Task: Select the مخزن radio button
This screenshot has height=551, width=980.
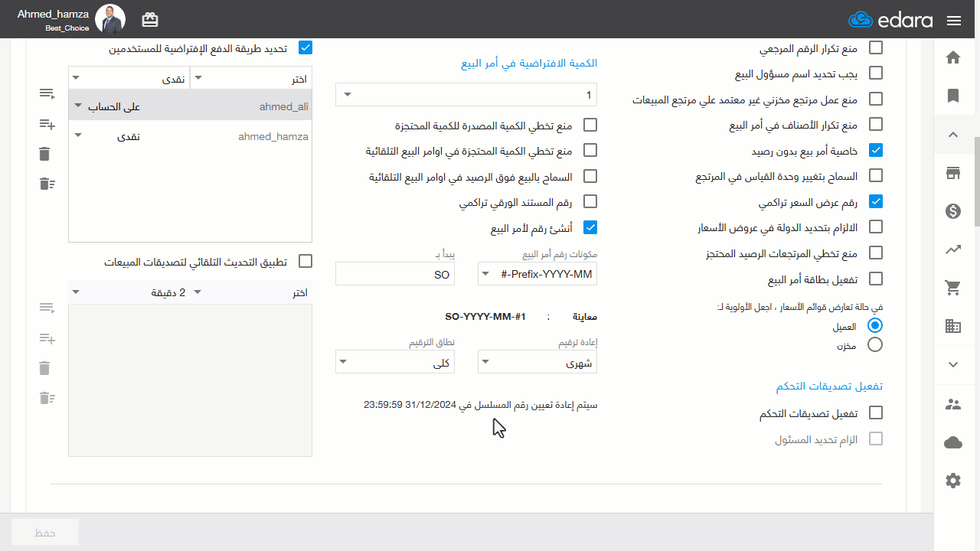Action: 875,345
